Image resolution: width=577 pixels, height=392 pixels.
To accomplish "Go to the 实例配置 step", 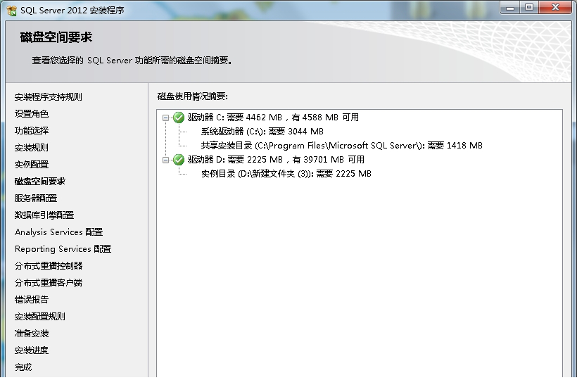I will coord(32,165).
